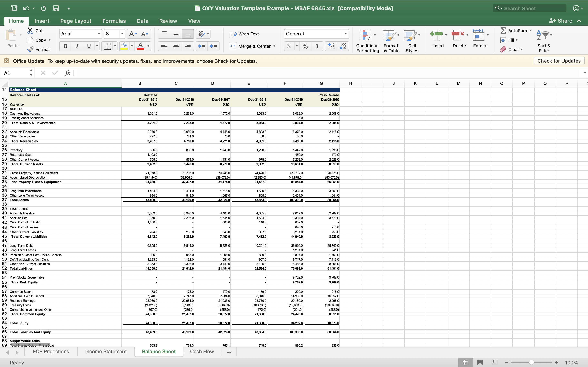Viewport: 588px width, 367px height.
Task: Open the font name dropdown
Action: (99, 33)
